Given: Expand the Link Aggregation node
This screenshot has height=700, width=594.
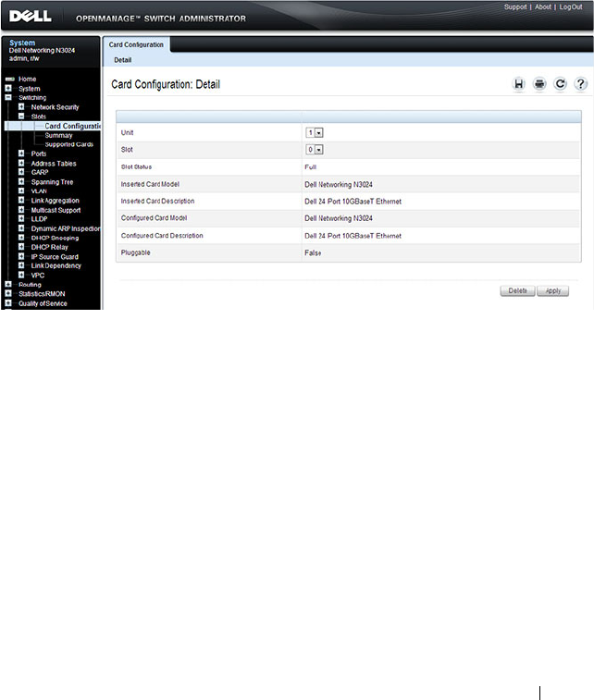Looking at the screenshot, I should click(21, 200).
